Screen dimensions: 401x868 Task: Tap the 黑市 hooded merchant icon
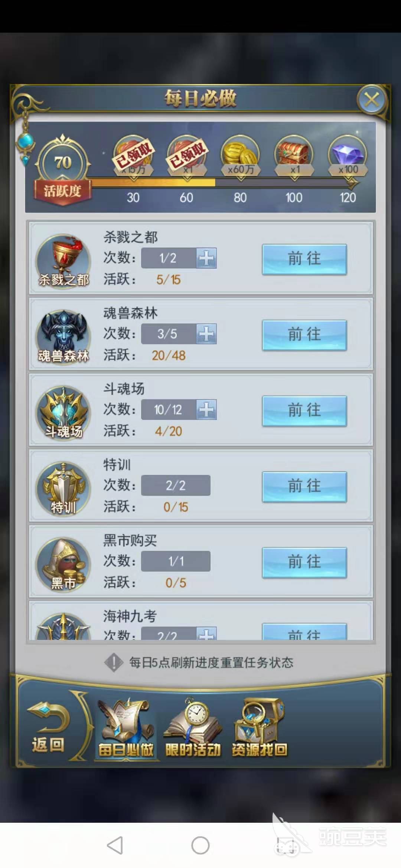[63, 564]
